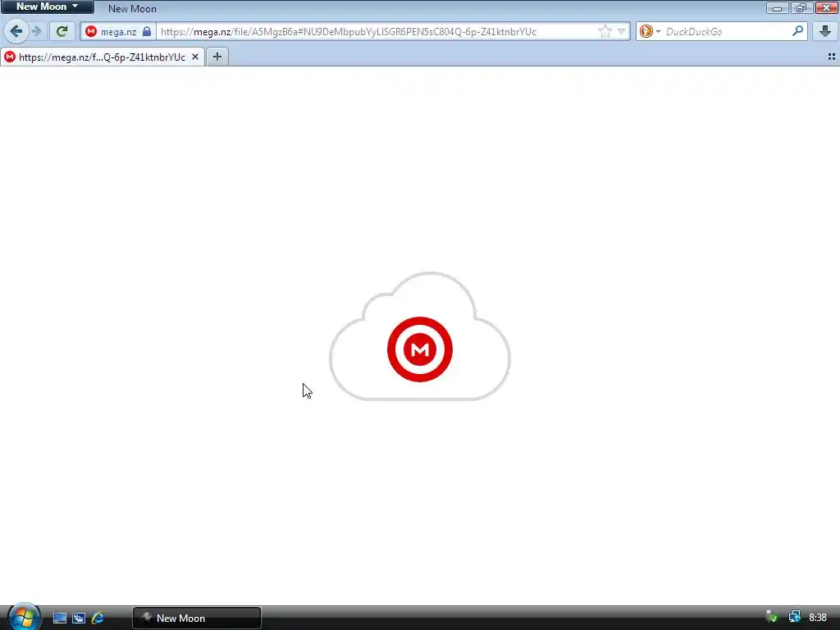Click the magnifier search button
Image resolution: width=840 pixels, height=630 pixels.
tap(797, 31)
